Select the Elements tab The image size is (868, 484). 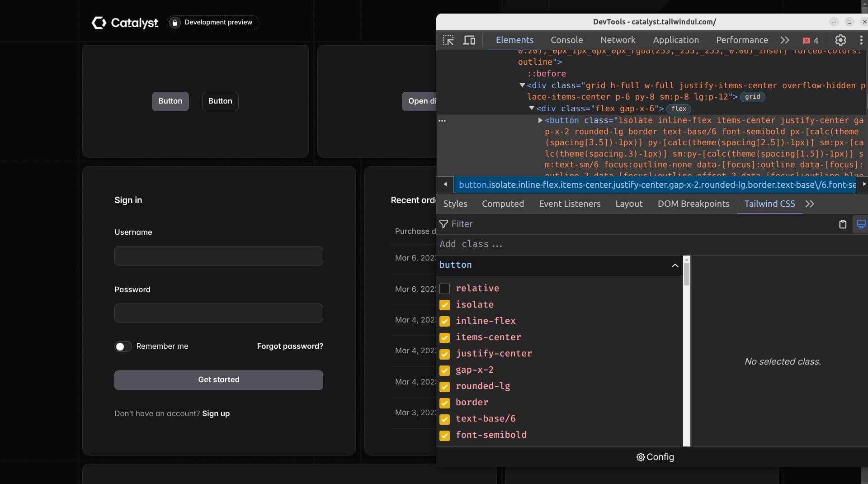coord(514,40)
